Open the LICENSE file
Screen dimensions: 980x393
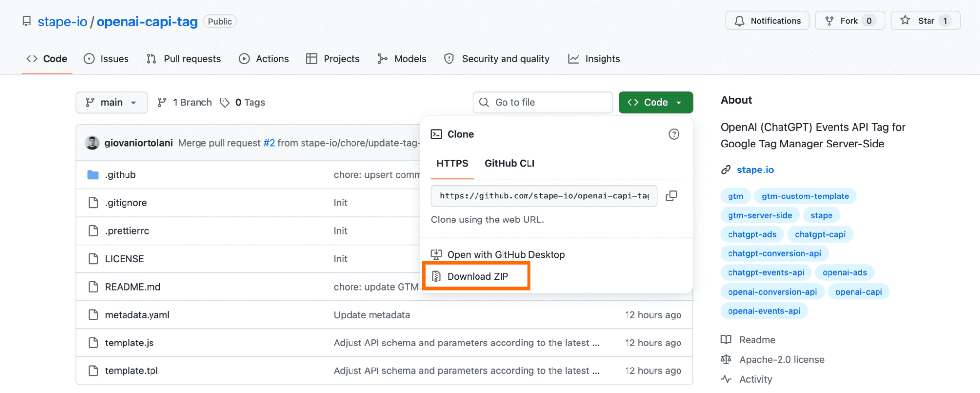(124, 259)
